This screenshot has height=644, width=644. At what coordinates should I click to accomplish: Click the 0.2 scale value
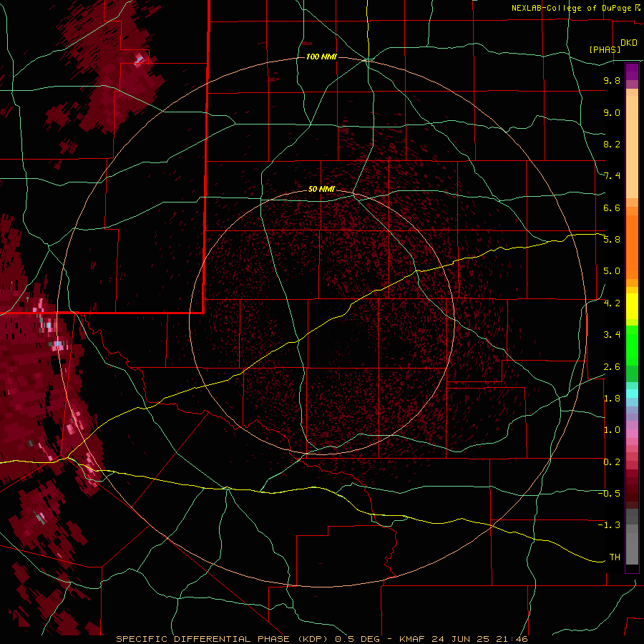[x=612, y=462]
